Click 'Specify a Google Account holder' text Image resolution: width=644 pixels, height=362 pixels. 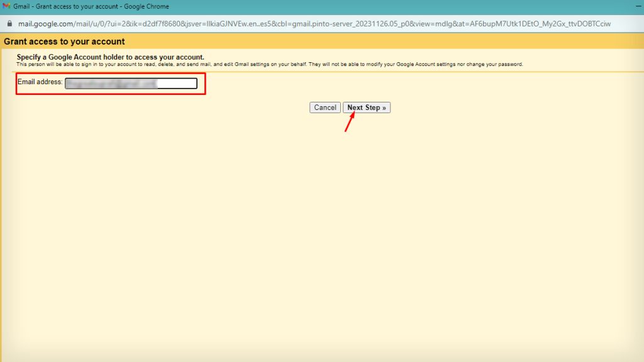[110, 57]
